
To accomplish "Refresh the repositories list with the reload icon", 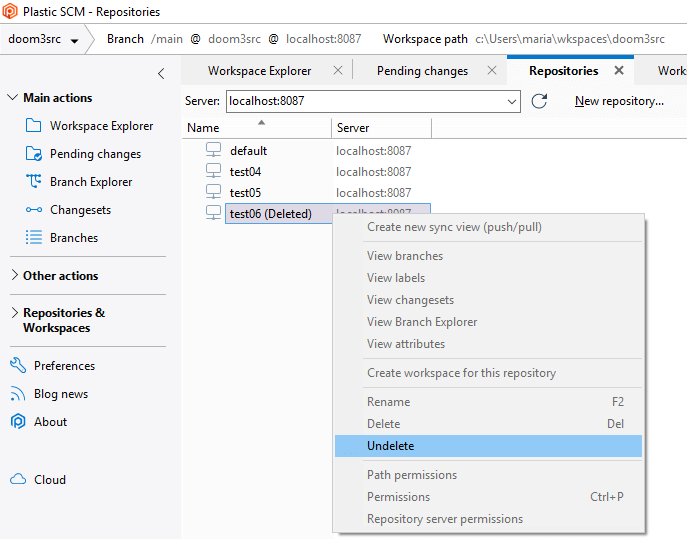I will 539,101.
